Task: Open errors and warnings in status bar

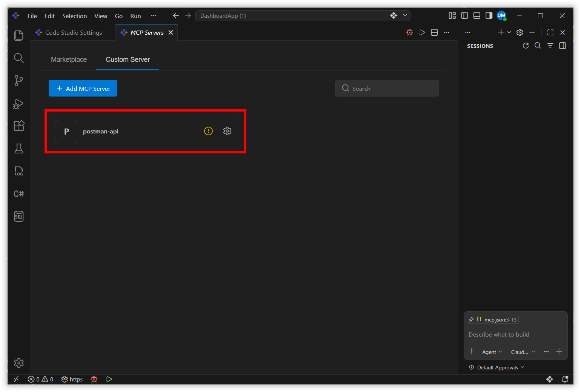Action: point(41,379)
